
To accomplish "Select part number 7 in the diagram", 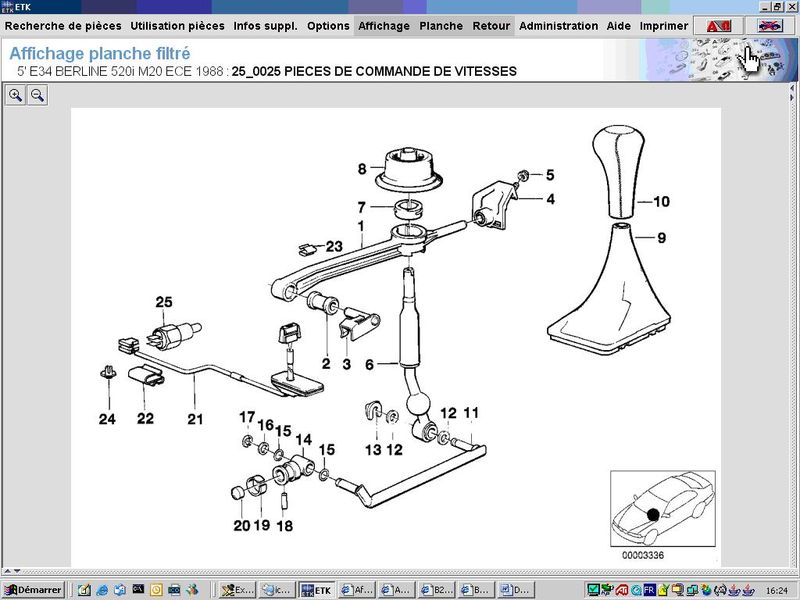I will coord(361,207).
